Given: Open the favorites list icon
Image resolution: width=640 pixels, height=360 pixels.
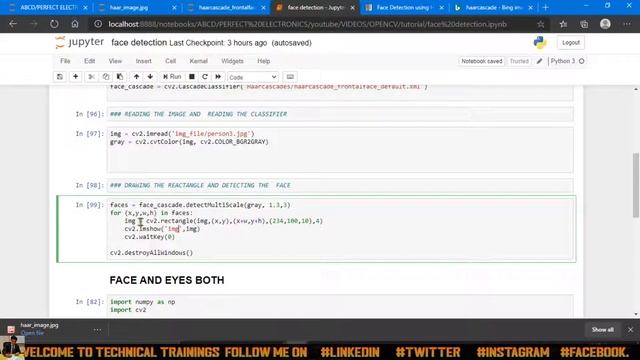Looking at the screenshot, I should pyautogui.click(x=563, y=24).
